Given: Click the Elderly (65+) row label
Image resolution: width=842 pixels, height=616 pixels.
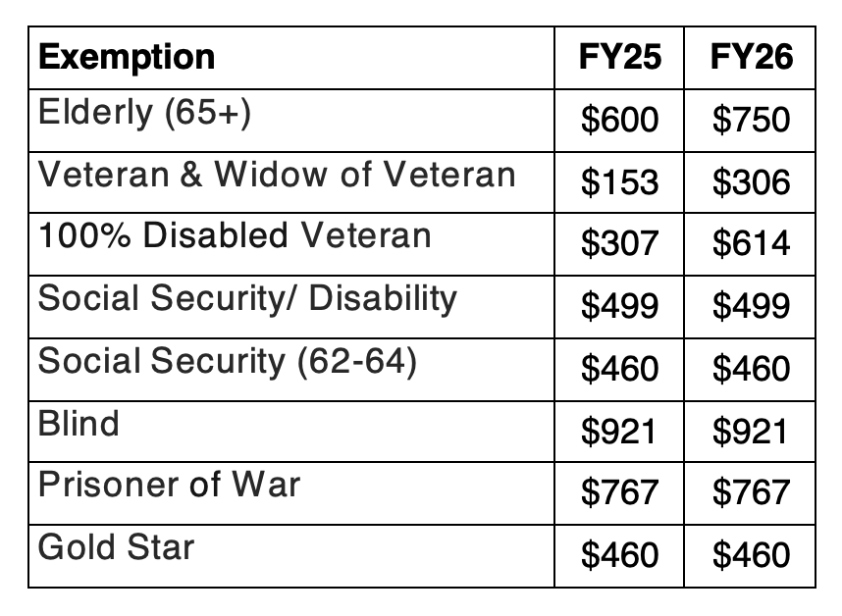Looking at the screenshot, I should coord(145,113).
